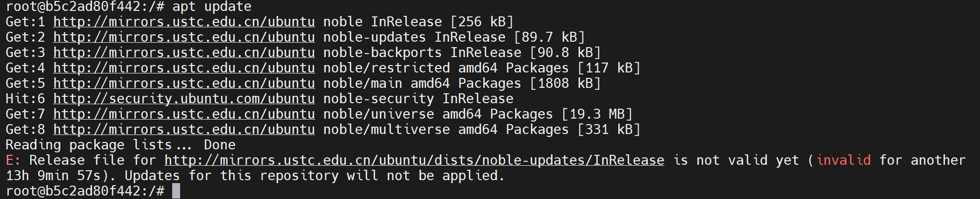Click the ustc mirror URL on the Get:2 line

(x=184, y=37)
